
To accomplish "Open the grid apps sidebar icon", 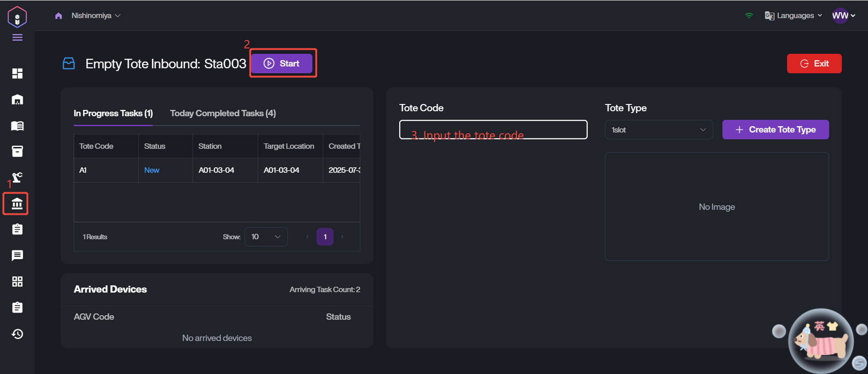I will click(17, 282).
